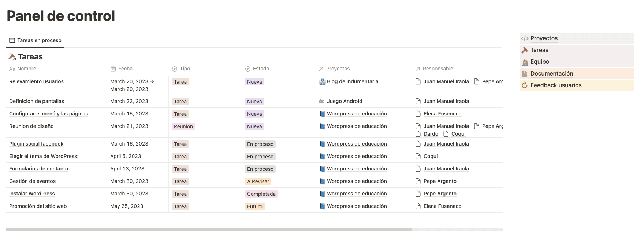Click the calendar icon in Fecha column header
The height and width of the screenshot is (242, 644).
tap(113, 69)
